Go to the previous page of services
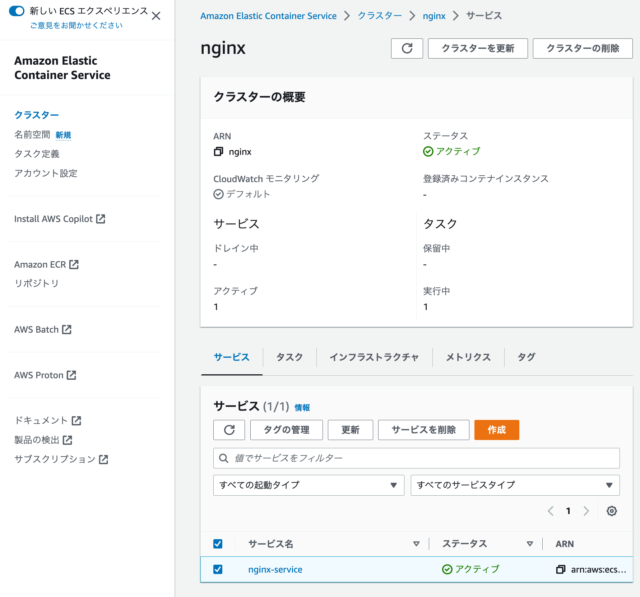Viewport: 640px width, 597px height. point(551,511)
